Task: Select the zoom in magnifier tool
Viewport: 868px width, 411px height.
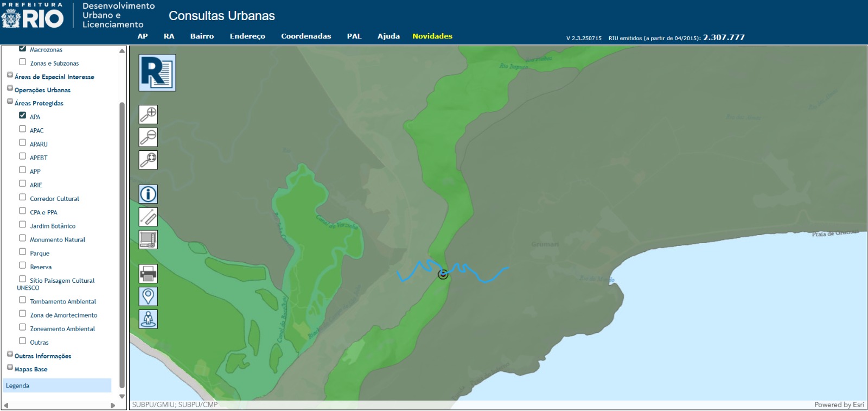Action: click(x=148, y=115)
